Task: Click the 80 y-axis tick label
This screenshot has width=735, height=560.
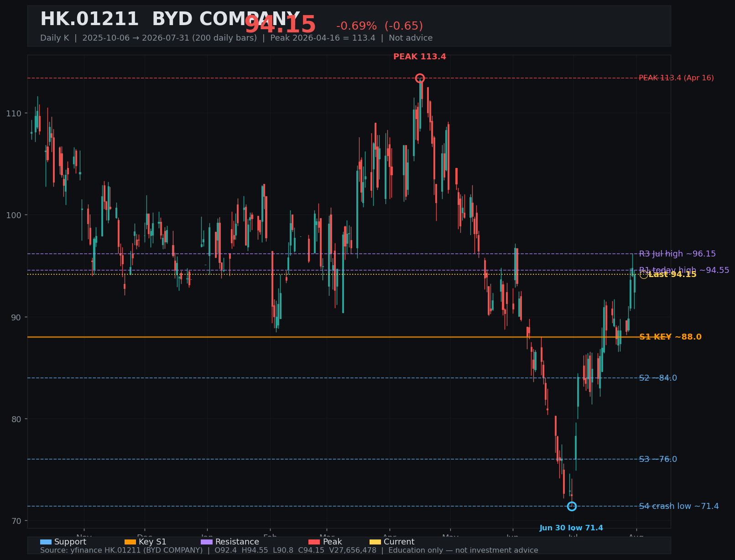Action: [16, 419]
